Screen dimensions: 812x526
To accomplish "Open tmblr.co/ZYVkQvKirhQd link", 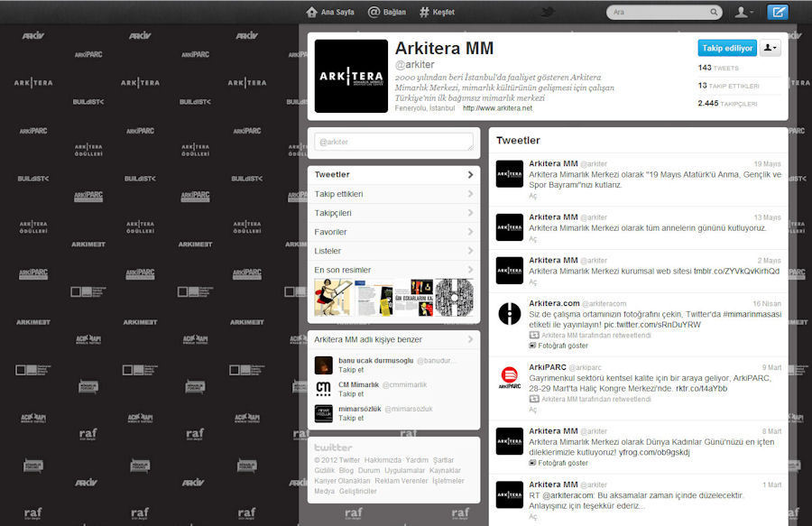I will (x=736, y=272).
